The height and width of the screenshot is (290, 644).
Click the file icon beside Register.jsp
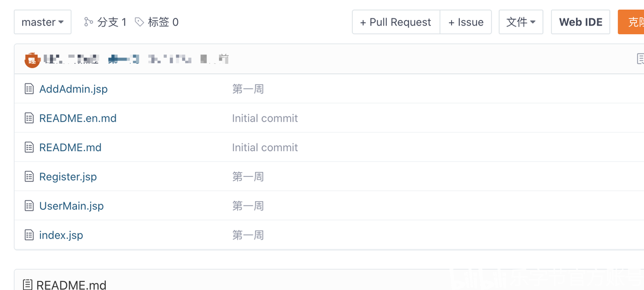pos(29,176)
